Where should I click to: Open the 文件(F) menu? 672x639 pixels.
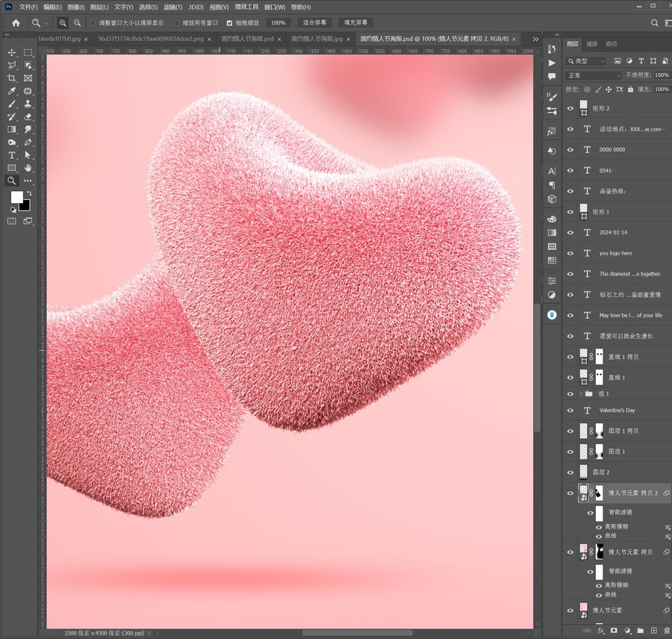tap(28, 7)
